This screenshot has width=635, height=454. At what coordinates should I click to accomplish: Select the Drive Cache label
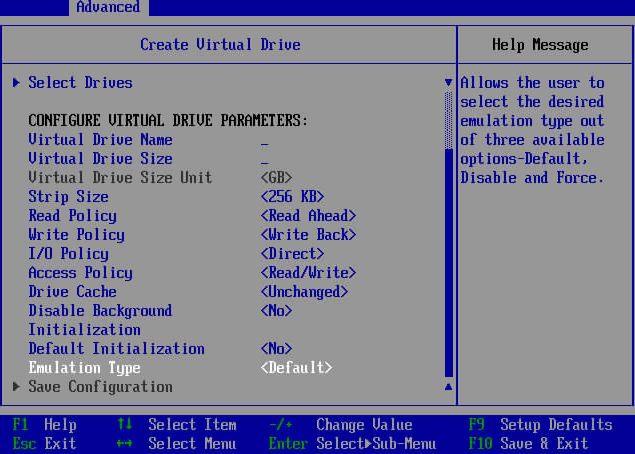(72, 292)
